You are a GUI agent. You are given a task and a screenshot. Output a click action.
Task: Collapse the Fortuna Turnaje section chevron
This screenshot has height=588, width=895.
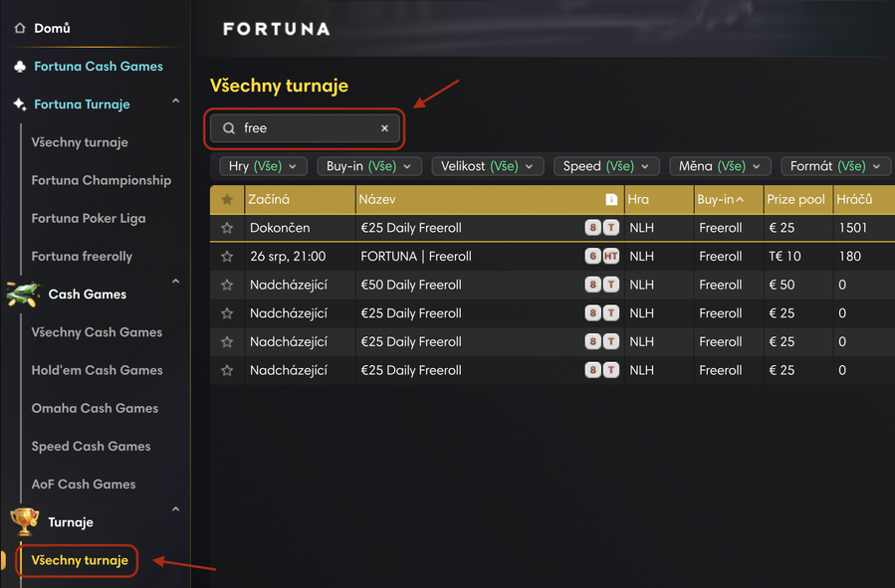[x=176, y=100]
